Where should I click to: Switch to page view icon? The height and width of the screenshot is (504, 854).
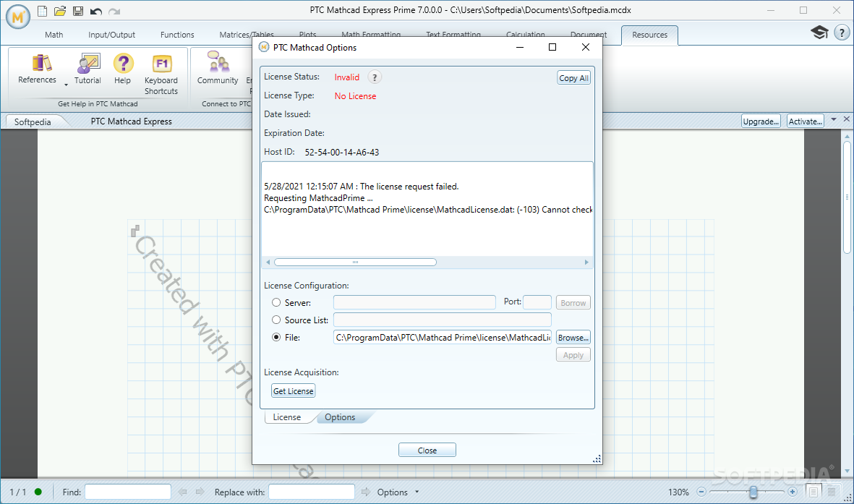[x=814, y=492]
